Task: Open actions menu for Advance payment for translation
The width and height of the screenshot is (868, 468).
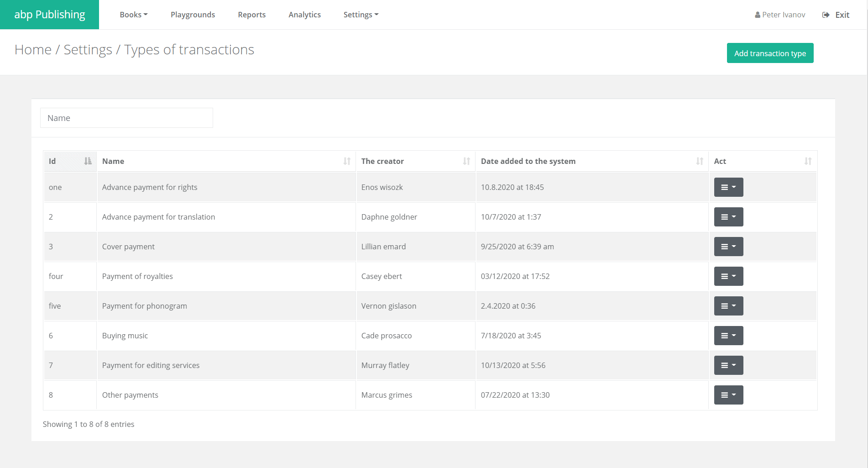Action: (728, 217)
